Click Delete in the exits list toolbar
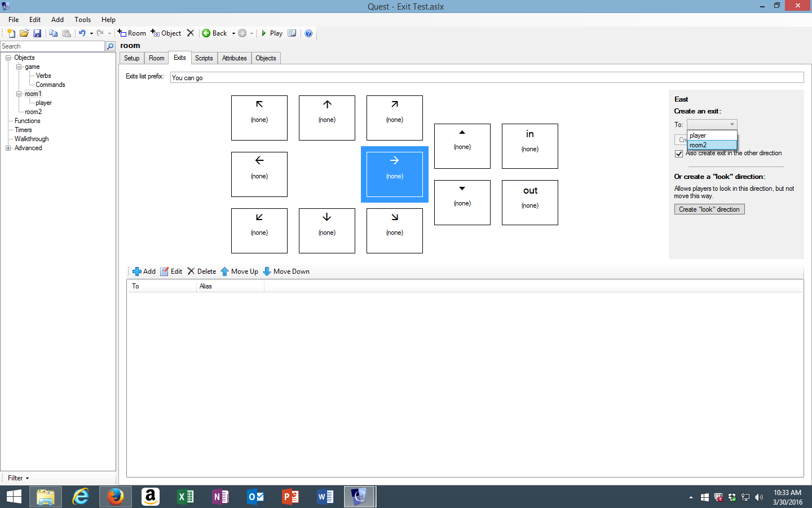812x508 pixels. pyautogui.click(x=201, y=271)
